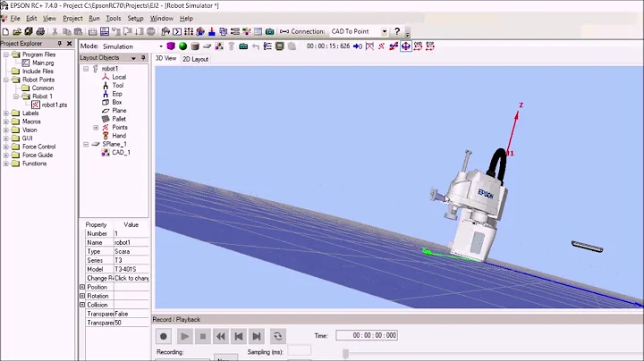Close the Project Explorer panel
The width and height of the screenshot is (644, 361).
pyautogui.click(x=70, y=43)
